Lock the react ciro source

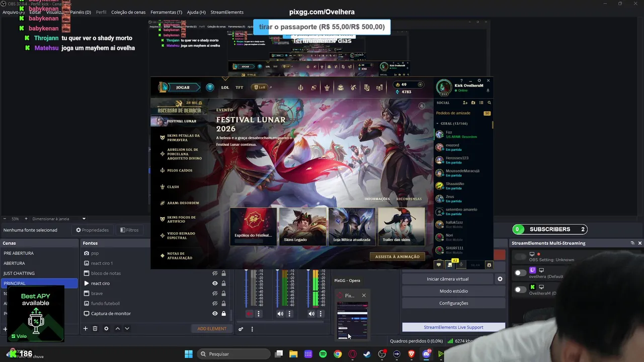coord(223,283)
